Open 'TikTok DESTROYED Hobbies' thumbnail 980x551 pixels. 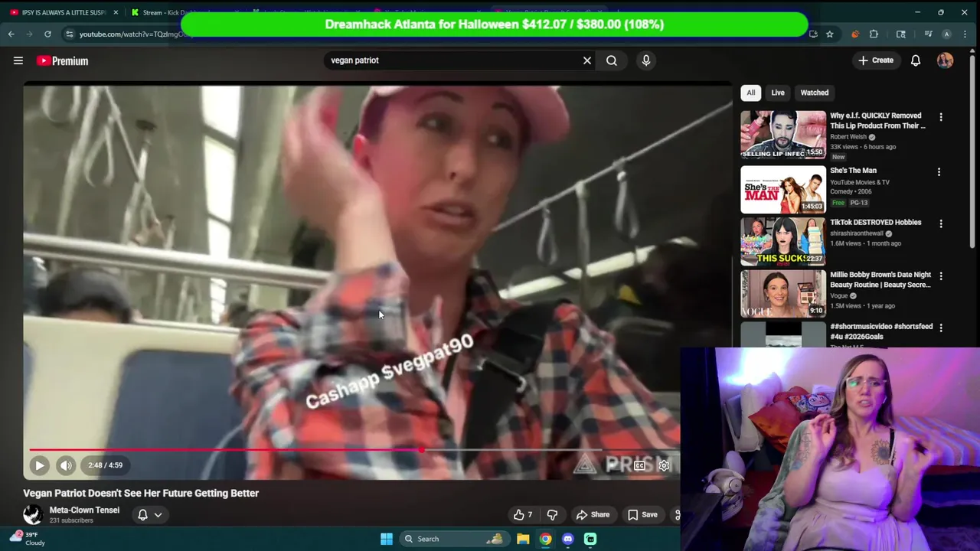pyautogui.click(x=783, y=242)
